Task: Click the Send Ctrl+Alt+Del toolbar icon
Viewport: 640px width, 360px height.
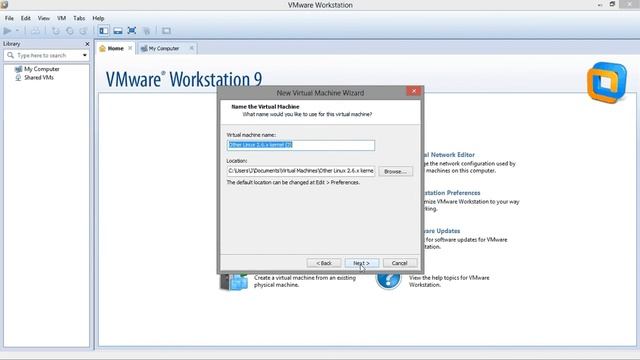Action: pos(36,31)
